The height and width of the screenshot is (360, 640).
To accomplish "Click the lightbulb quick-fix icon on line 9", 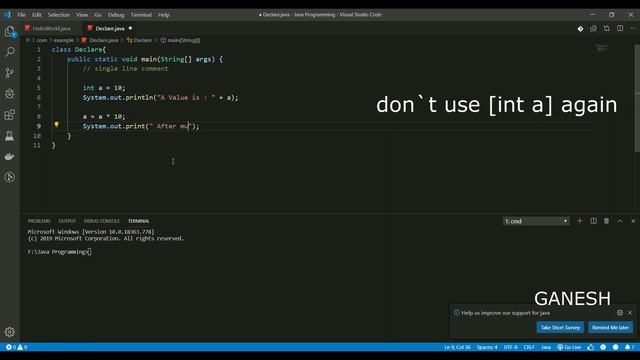I will (x=56, y=124).
